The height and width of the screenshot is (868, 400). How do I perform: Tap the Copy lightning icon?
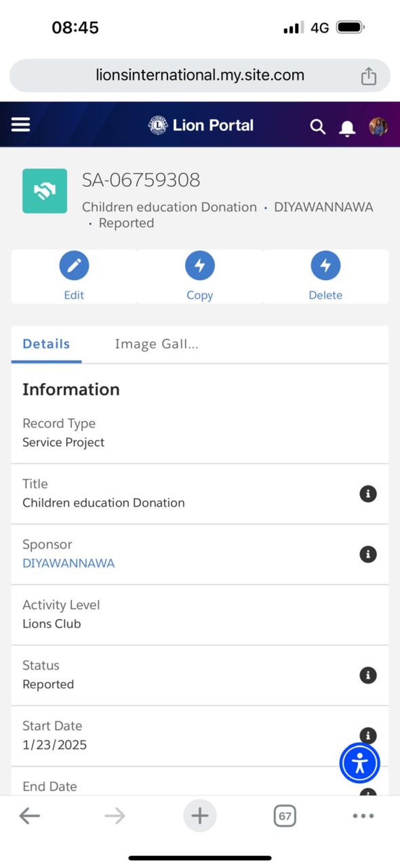[x=200, y=266]
